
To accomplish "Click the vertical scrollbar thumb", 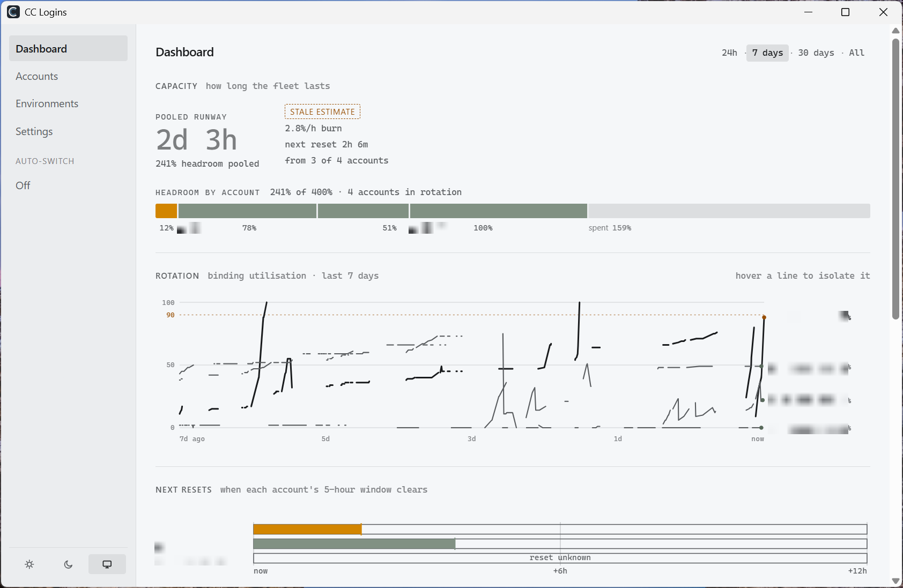I will 895,178.
